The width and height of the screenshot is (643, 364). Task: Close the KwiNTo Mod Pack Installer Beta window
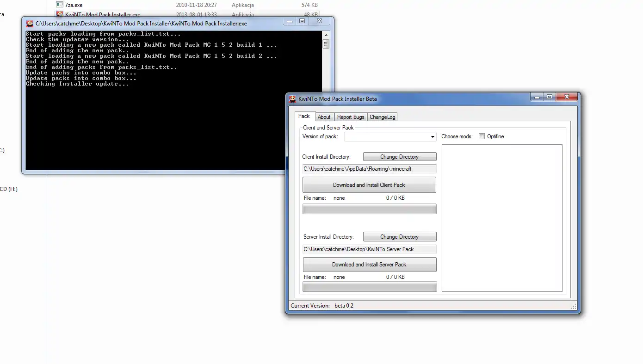pos(566,97)
